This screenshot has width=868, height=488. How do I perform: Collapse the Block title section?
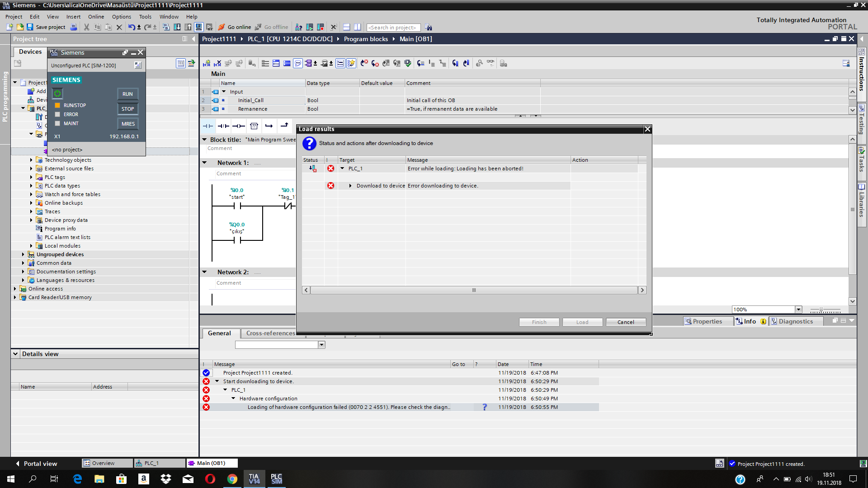point(204,140)
